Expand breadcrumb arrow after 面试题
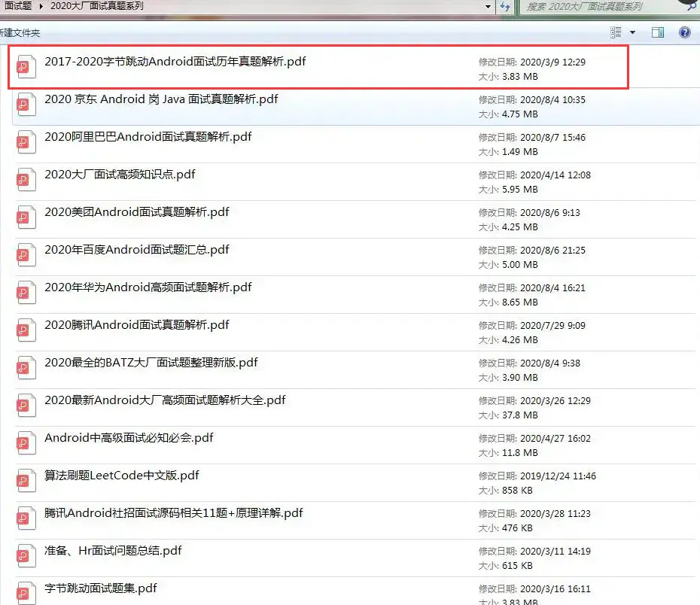 click(x=41, y=6)
